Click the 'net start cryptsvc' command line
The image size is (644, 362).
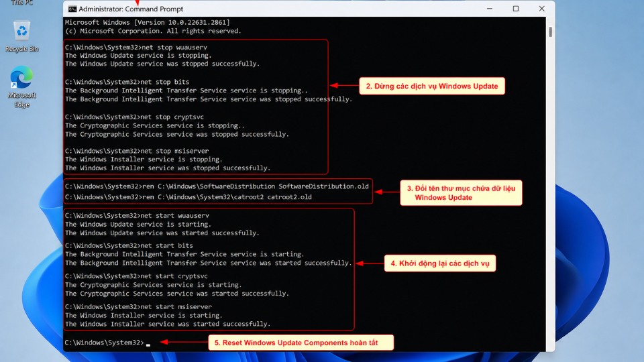136,276
